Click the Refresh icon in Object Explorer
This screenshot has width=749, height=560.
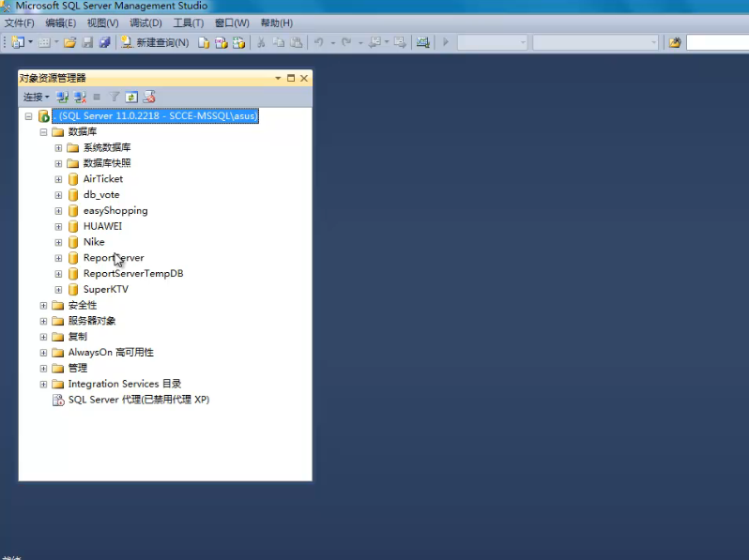pyautogui.click(x=131, y=97)
